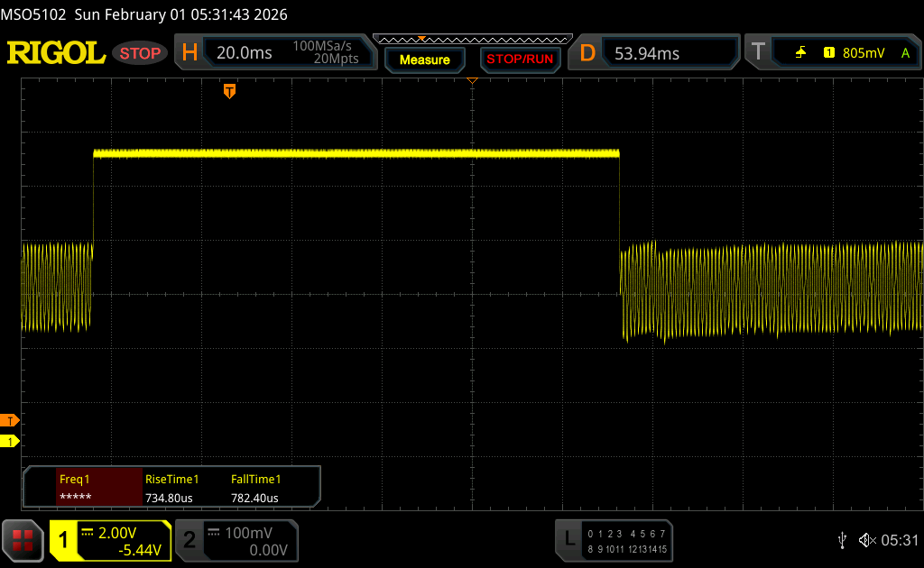Open the L logic analyzer icon
This screenshot has height=568, width=924.
(x=568, y=539)
